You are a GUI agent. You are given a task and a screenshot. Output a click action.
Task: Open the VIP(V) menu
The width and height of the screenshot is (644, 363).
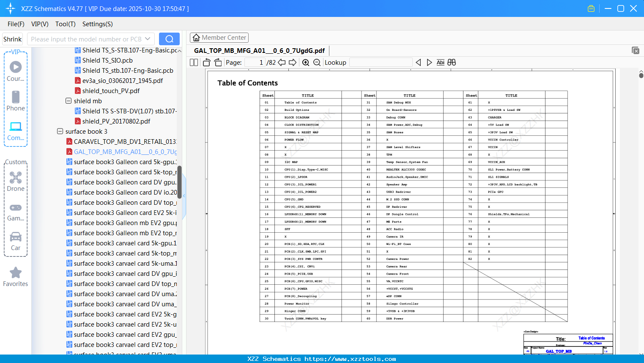pos(40,24)
